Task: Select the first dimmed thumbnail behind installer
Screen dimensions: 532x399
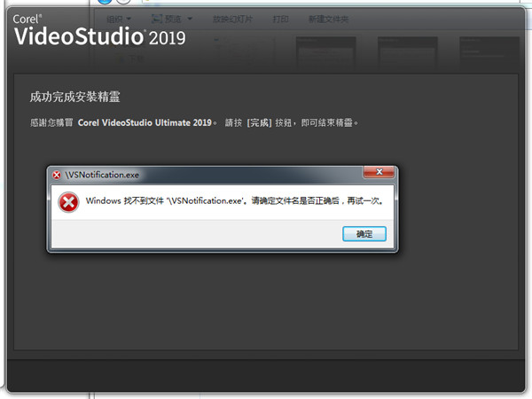Action: click(x=318, y=53)
